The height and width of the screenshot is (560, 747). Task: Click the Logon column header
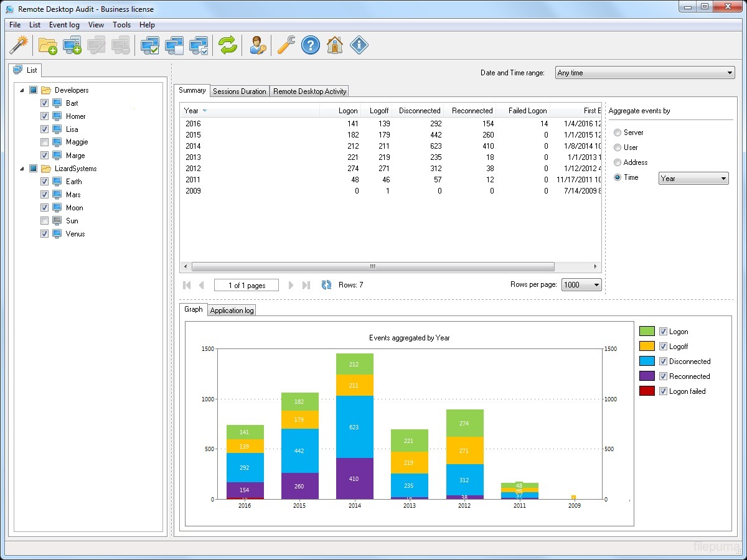coord(341,111)
